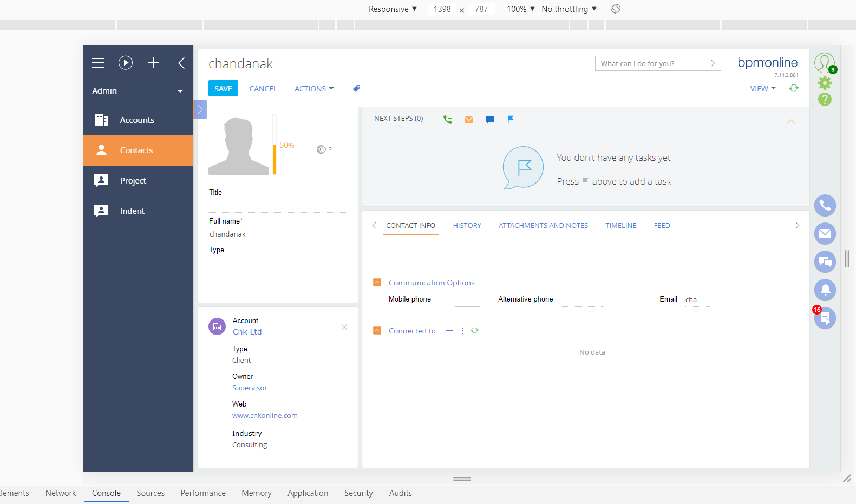The height and width of the screenshot is (504, 856).
Task: Open the user profile icon
Action: click(825, 63)
